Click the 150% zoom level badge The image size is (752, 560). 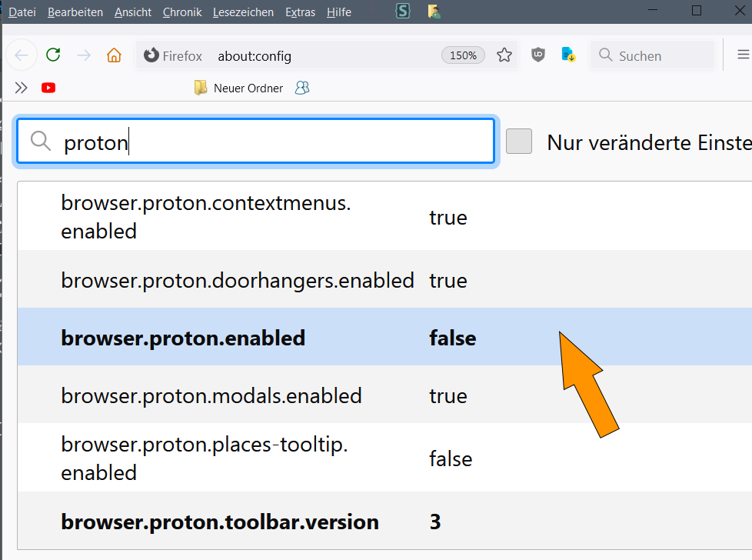[463, 55]
